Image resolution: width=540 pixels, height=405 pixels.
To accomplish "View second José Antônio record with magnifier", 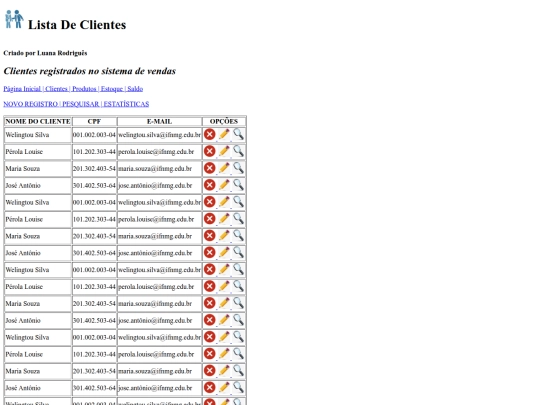I will point(238,252).
